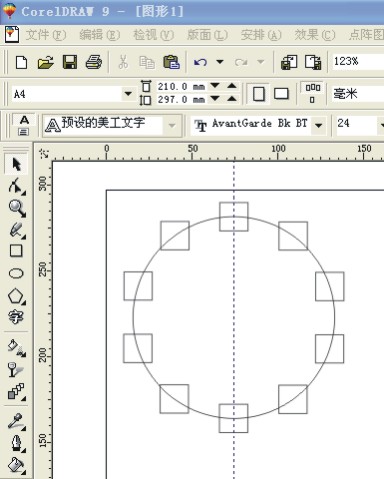Click the 123% zoom level field
The image size is (384, 479).
click(x=358, y=61)
